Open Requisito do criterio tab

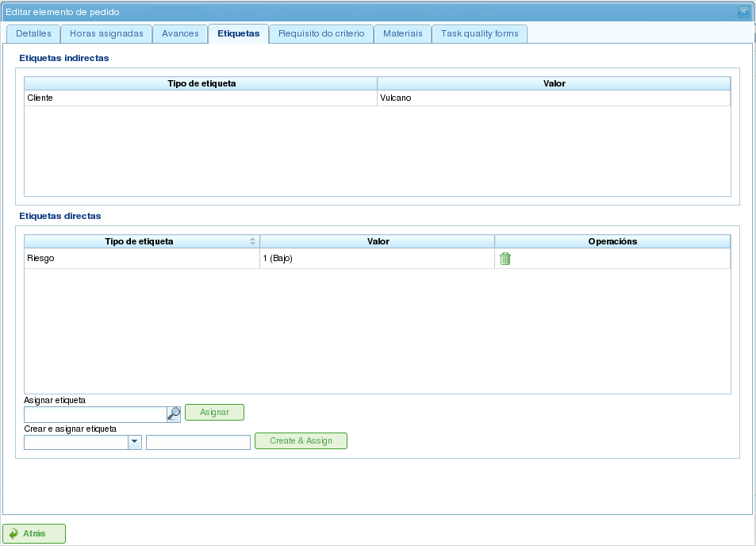pos(321,34)
